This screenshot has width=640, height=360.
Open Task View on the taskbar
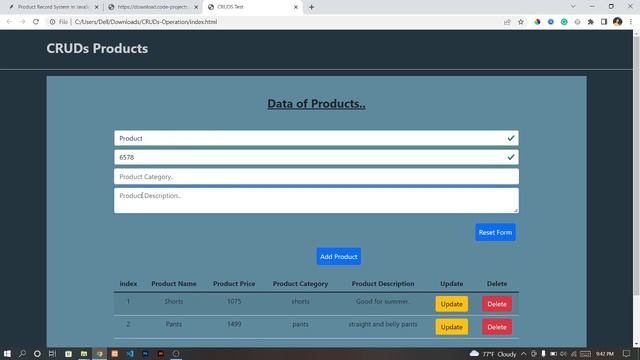(52, 353)
